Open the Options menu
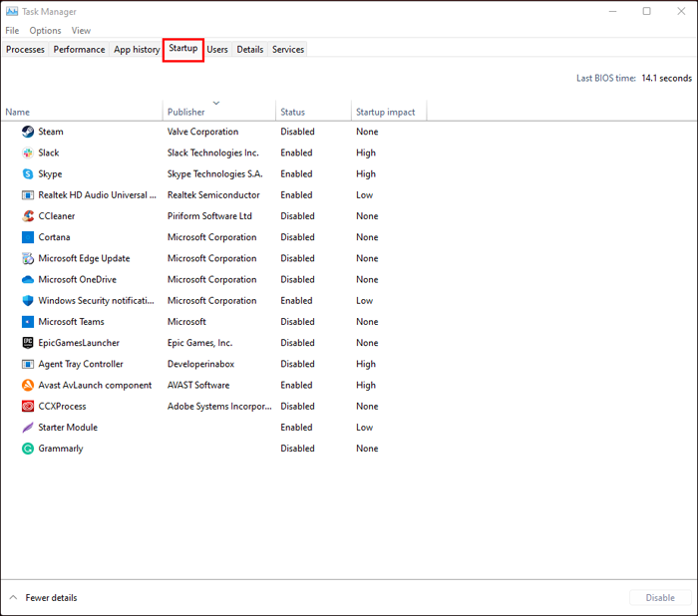This screenshot has height=616, width=698. [45, 30]
